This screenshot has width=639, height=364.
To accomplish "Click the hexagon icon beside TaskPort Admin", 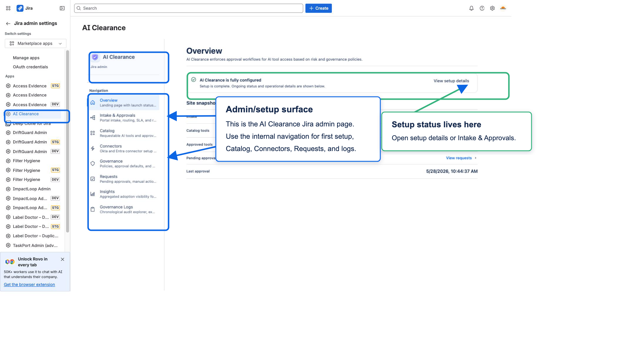I will [x=8, y=245].
